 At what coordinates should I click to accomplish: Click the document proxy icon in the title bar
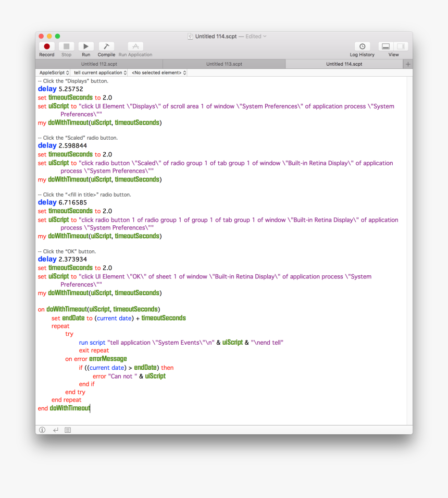pyautogui.click(x=190, y=36)
